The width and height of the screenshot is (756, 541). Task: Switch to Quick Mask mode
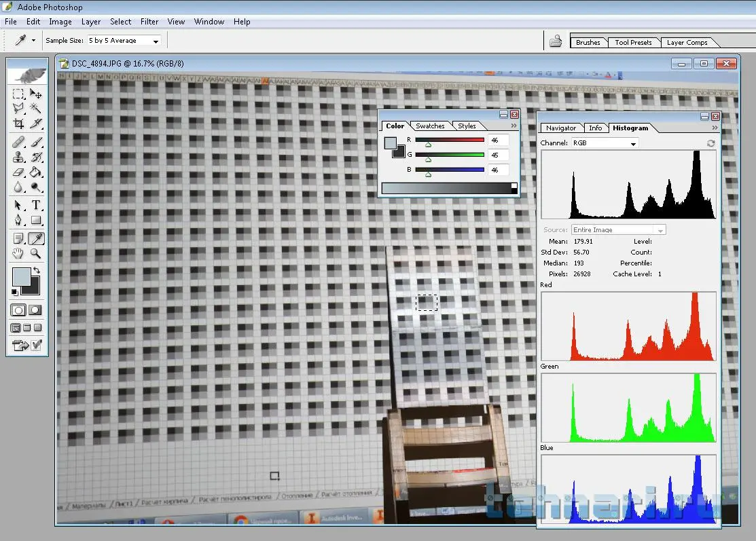pos(35,310)
